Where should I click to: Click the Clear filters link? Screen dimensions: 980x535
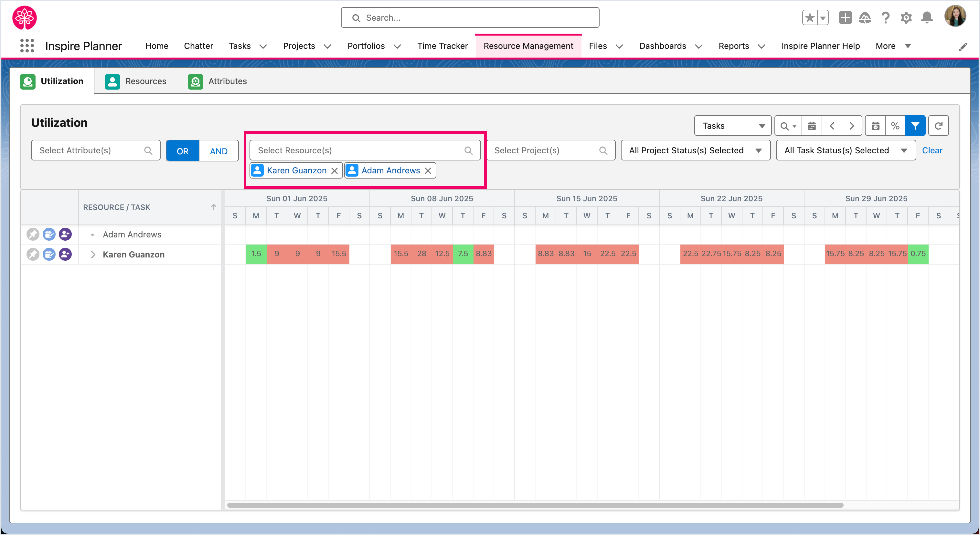[932, 150]
